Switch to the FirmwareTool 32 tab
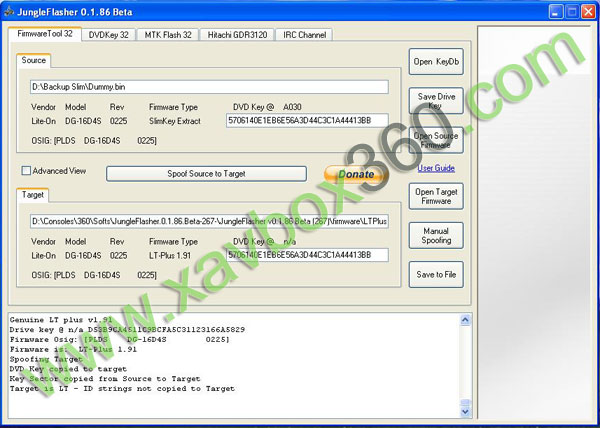The image size is (600, 428). click(45, 34)
